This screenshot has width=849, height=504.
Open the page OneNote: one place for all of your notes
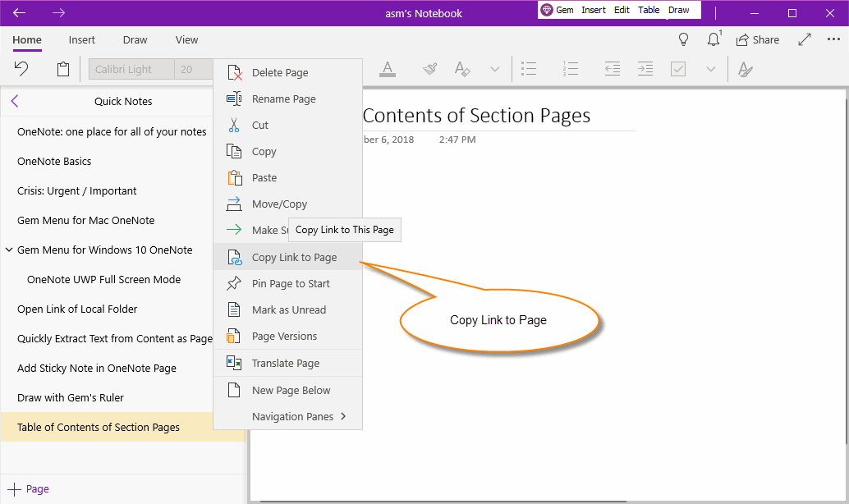click(x=112, y=131)
